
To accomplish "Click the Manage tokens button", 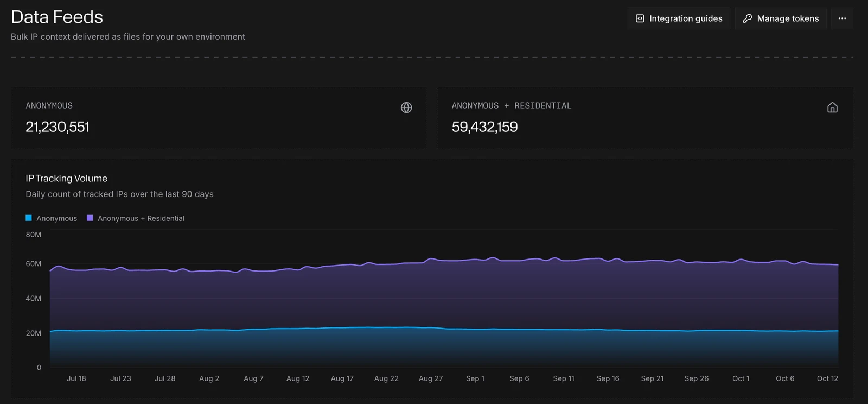I will tap(781, 18).
